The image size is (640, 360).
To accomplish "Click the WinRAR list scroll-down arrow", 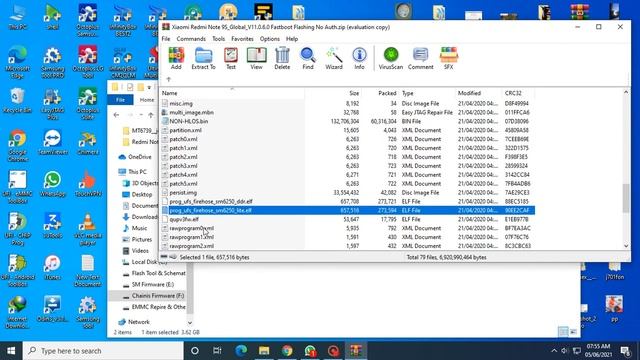I will 626,246.
